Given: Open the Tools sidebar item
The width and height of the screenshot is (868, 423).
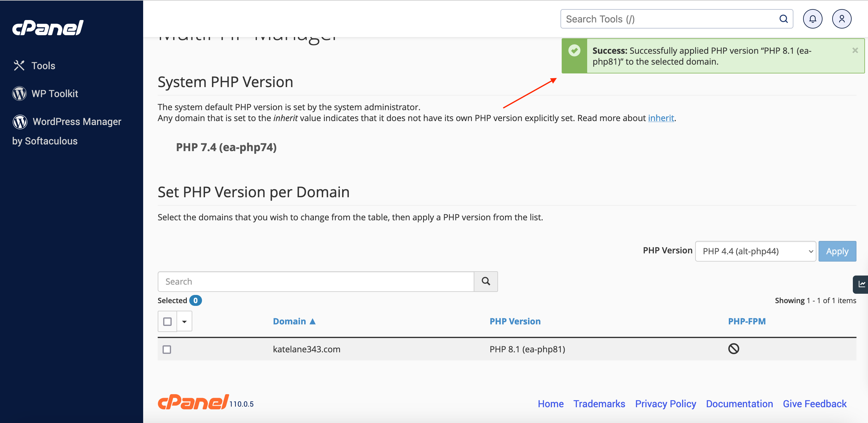Looking at the screenshot, I should 34,65.
